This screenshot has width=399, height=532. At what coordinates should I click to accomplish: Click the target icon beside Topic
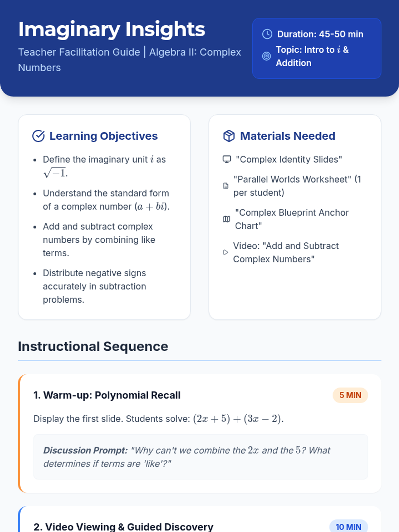click(266, 56)
